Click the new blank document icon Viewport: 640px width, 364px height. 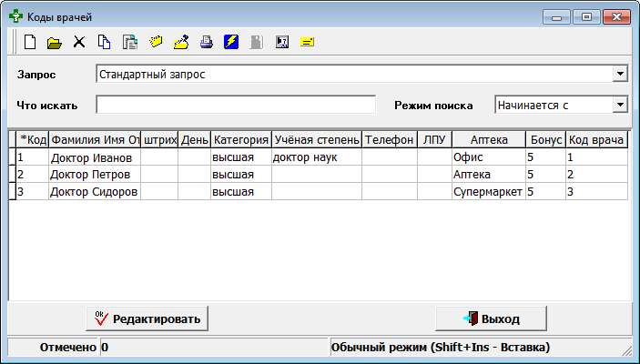click(30, 42)
